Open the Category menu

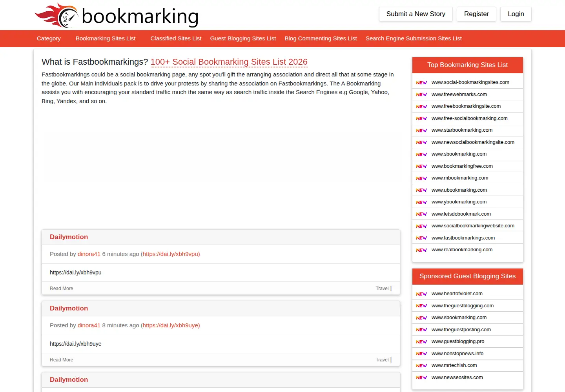[x=49, y=38]
